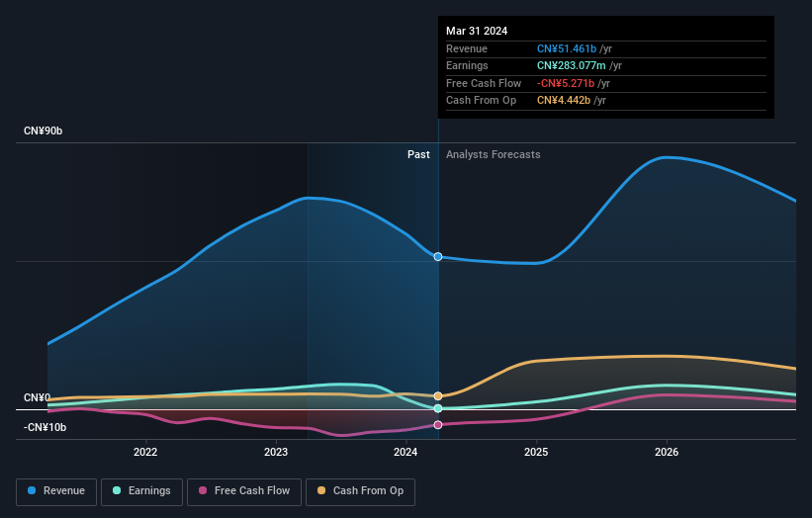The image size is (812, 518).
Task: Click the 2026 x-axis label
Action: (667, 452)
